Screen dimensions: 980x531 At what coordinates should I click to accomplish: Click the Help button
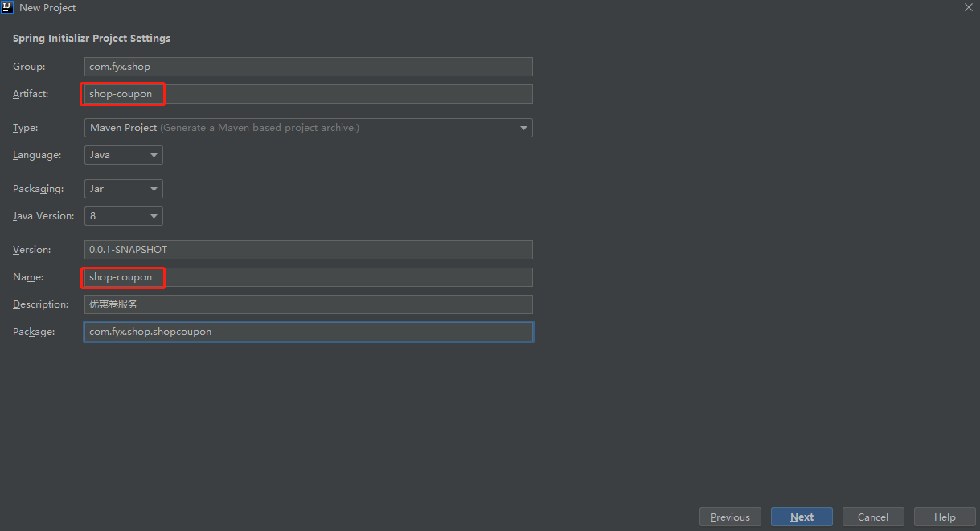tap(945, 517)
